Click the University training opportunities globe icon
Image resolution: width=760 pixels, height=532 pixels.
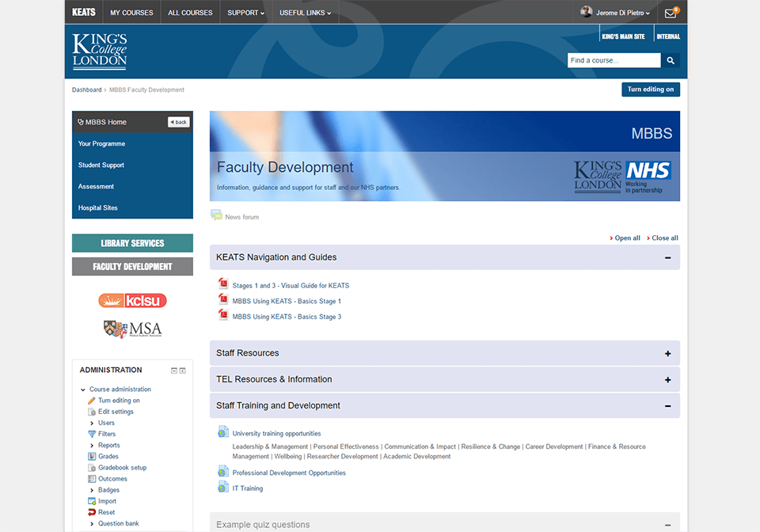pos(223,431)
